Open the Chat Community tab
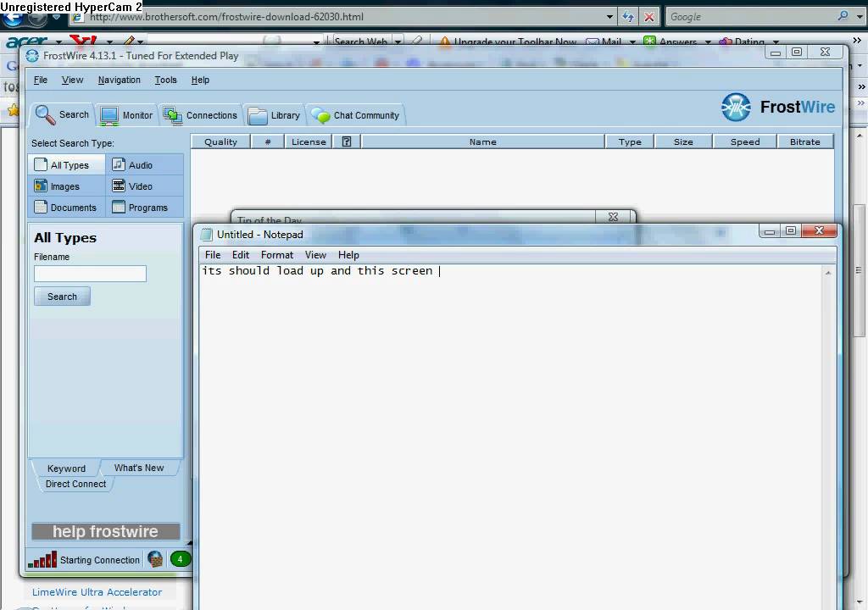The image size is (868, 610). point(355,115)
